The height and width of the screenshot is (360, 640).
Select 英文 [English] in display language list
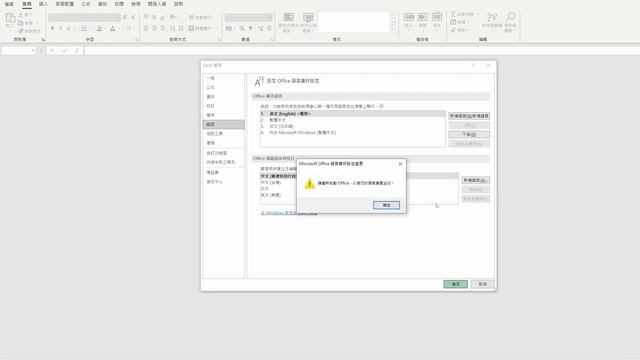pyautogui.click(x=353, y=113)
